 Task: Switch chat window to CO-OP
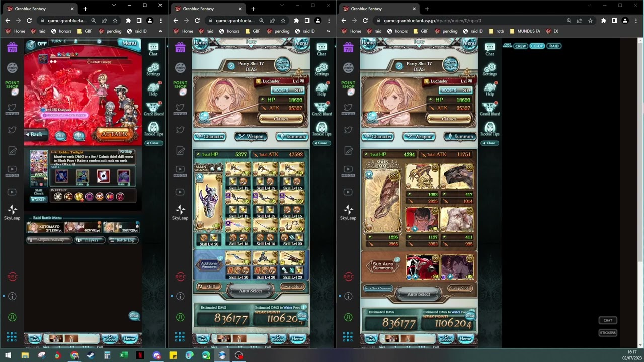click(537, 46)
